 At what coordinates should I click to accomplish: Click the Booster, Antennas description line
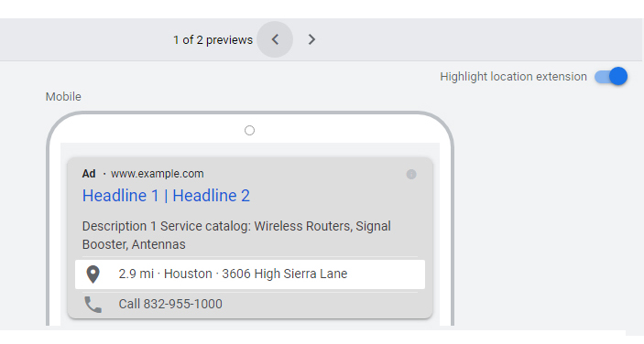tap(134, 244)
